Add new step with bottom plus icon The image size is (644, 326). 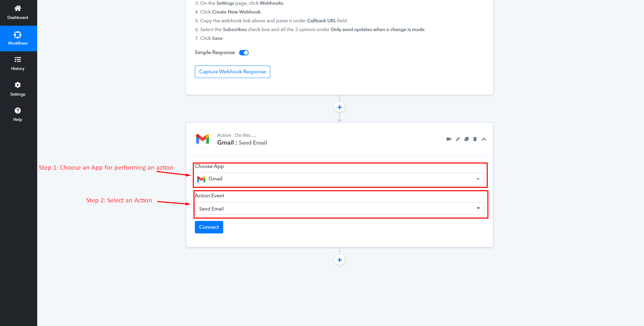point(340,260)
